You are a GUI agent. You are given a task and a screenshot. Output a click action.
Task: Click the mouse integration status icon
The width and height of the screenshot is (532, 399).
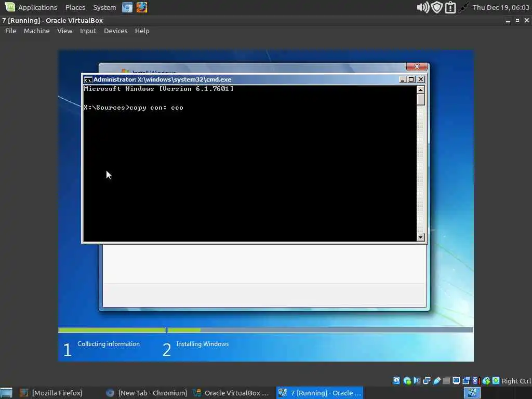pos(486,381)
